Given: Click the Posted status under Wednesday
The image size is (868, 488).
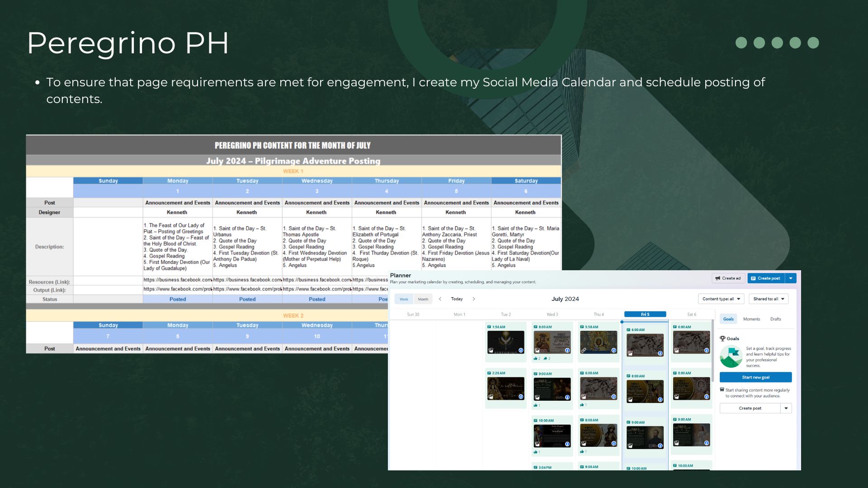Looking at the screenshot, I should click(x=317, y=299).
